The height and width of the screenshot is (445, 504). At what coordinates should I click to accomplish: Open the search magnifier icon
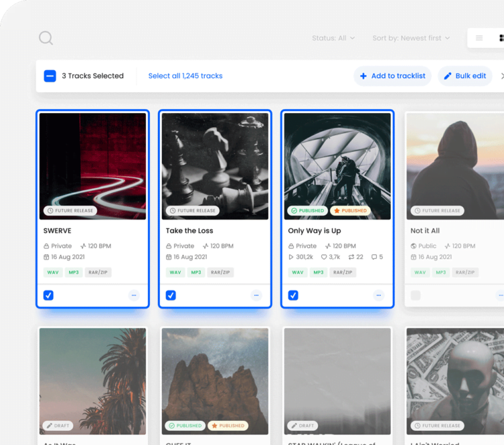pos(46,38)
